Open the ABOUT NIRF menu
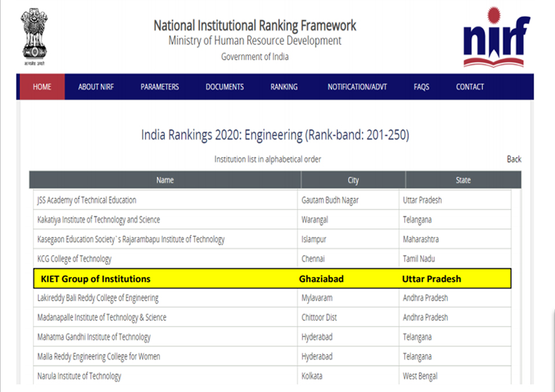The image size is (555, 392). coord(96,87)
